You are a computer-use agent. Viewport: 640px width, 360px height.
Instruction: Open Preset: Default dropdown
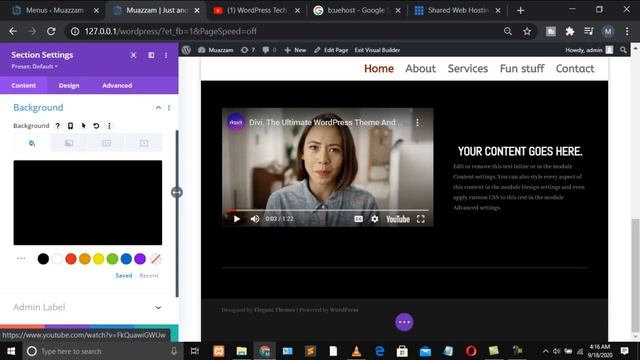tap(34, 67)
